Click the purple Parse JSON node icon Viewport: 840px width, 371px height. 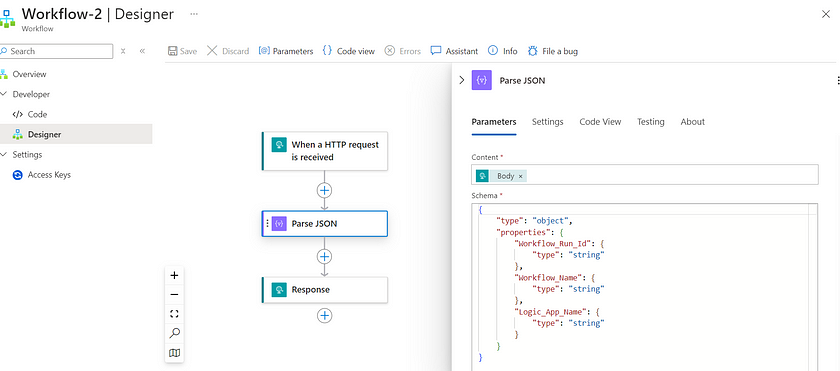[x=279, y=224]
